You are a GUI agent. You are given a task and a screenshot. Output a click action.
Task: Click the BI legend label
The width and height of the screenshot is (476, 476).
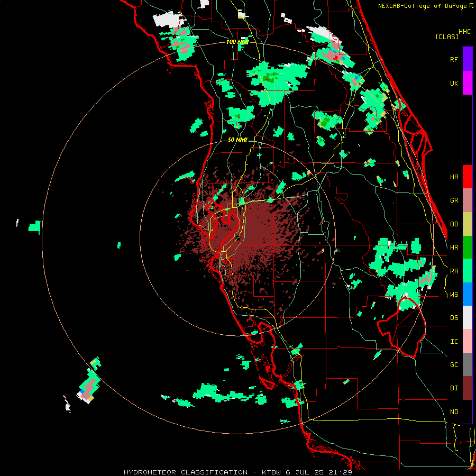pyautogui.click(x=454, y=388)
